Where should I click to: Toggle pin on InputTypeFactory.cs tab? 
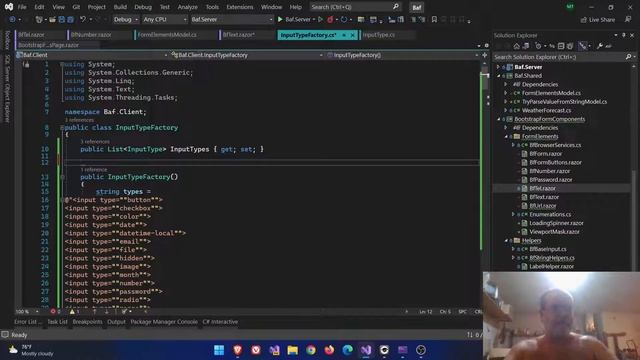click(344, 35)
